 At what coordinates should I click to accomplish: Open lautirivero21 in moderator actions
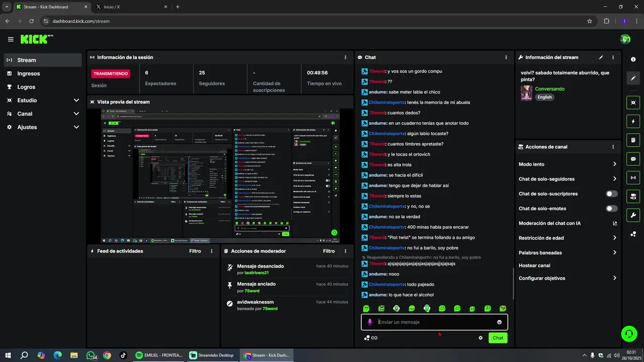[x=257, y=273]
